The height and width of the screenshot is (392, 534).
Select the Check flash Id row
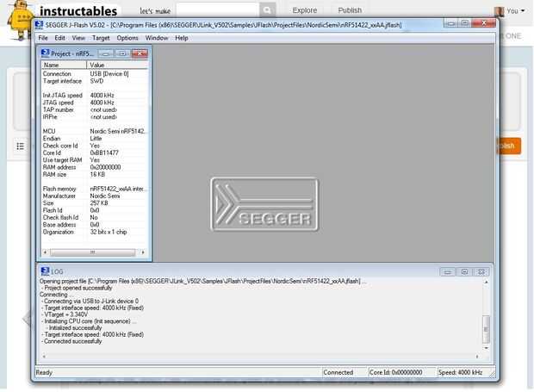pos(95,217)
